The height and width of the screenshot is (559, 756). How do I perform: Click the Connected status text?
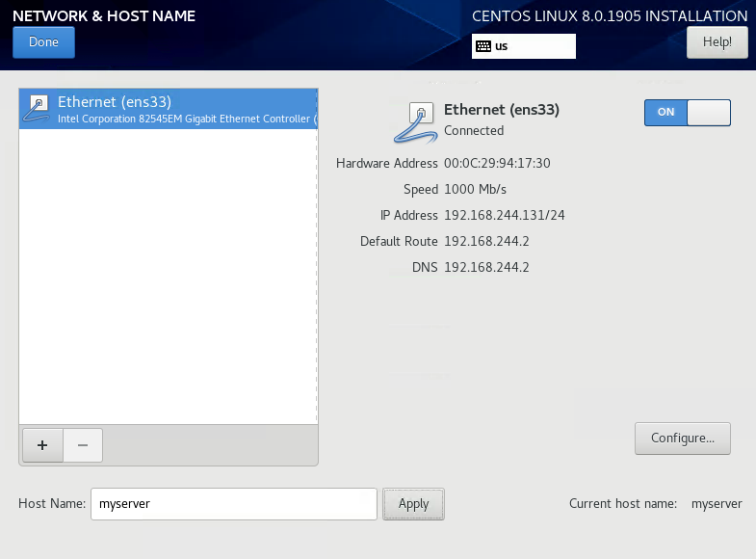coord(474,131)
